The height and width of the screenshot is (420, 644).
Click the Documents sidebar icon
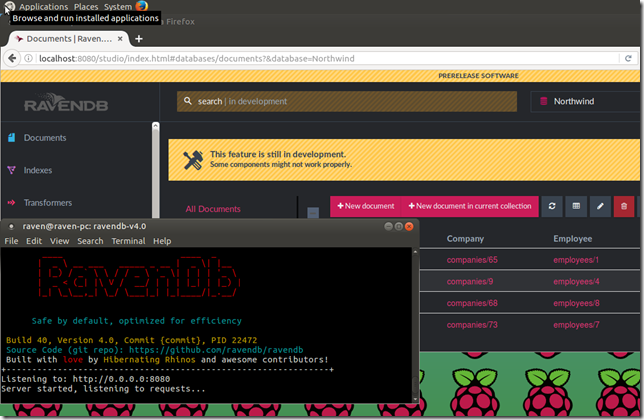[12, 138]
